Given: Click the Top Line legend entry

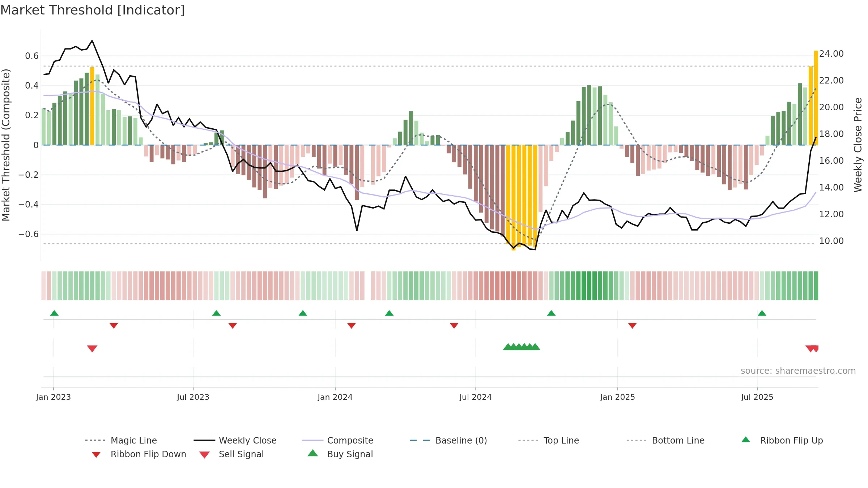Looking at the screenshot, I should (549, 440).
